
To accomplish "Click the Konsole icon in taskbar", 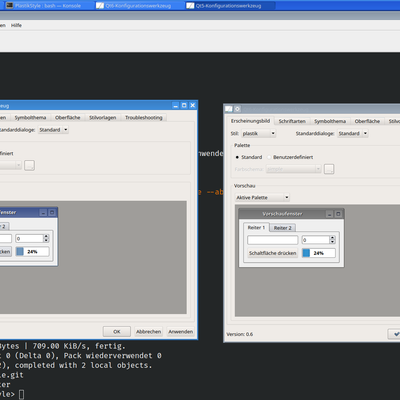I will click(x=10, y=6).
